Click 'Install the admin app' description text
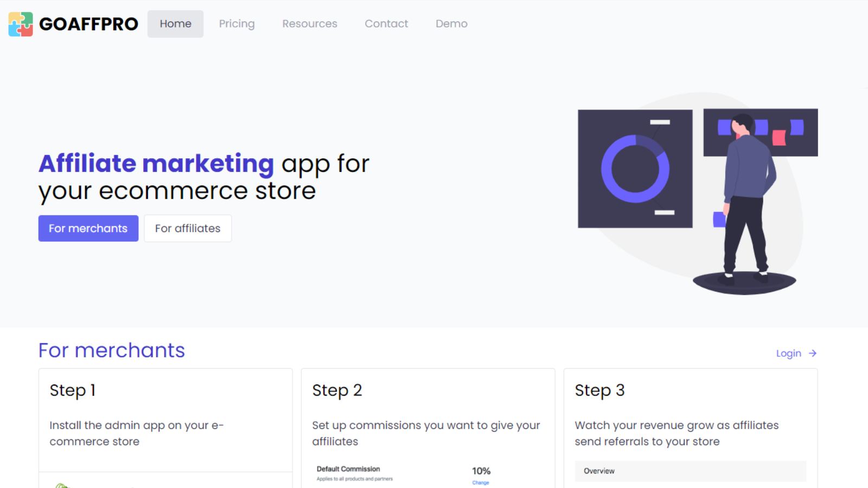 (x=137, y=433)
